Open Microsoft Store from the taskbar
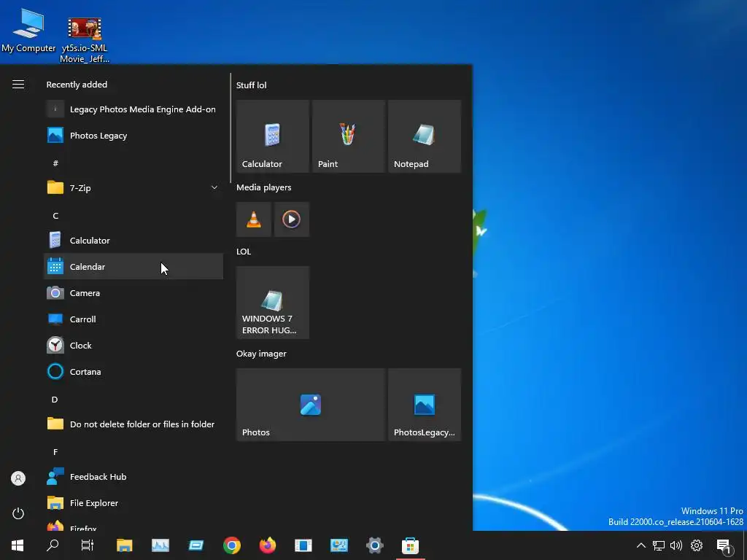Viewport: 747px width, 560px height. pyautogui.click(x=410, y=545)
